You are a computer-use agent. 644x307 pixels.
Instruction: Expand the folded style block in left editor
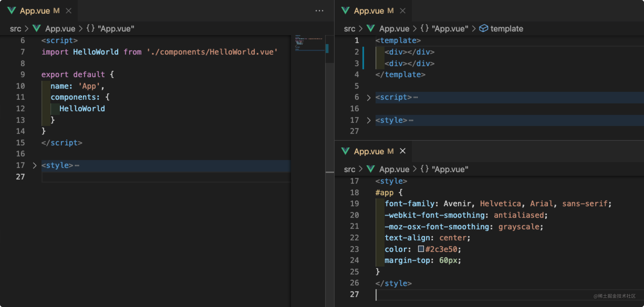pos(34,165)
